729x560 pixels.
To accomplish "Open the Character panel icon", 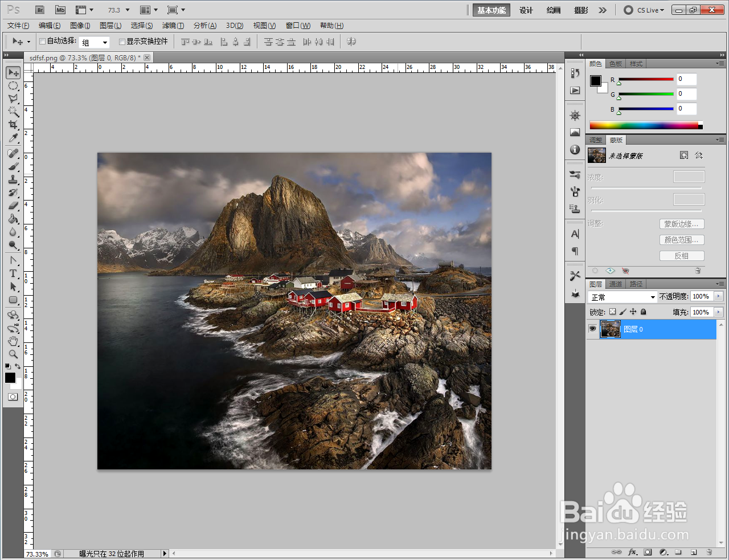I will (575, 234).
